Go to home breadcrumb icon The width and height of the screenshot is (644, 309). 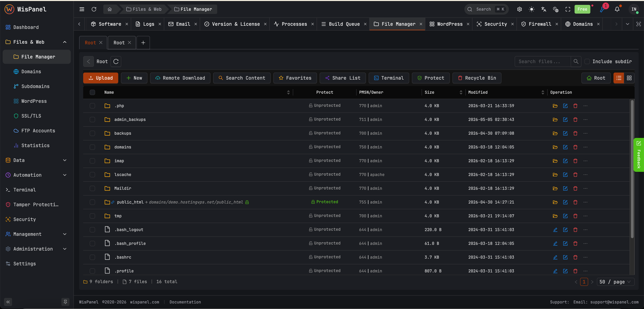tap(110, 9)
